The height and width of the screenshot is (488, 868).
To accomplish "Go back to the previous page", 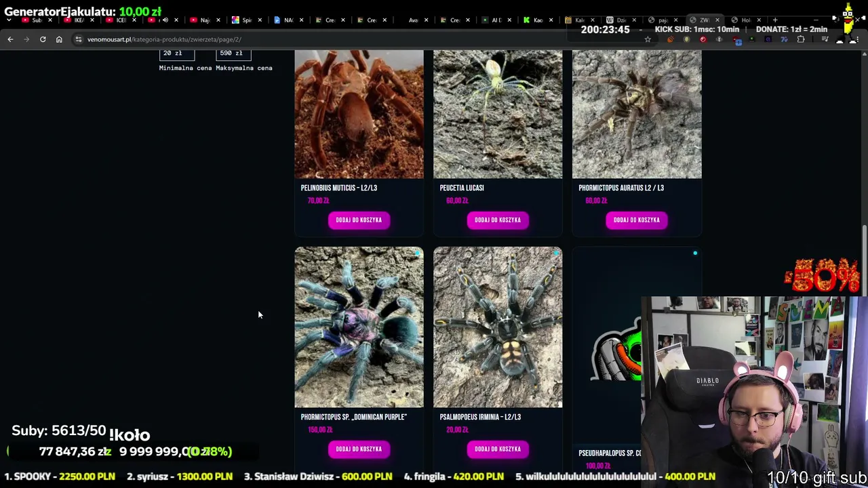I will [x=10, y=39].
